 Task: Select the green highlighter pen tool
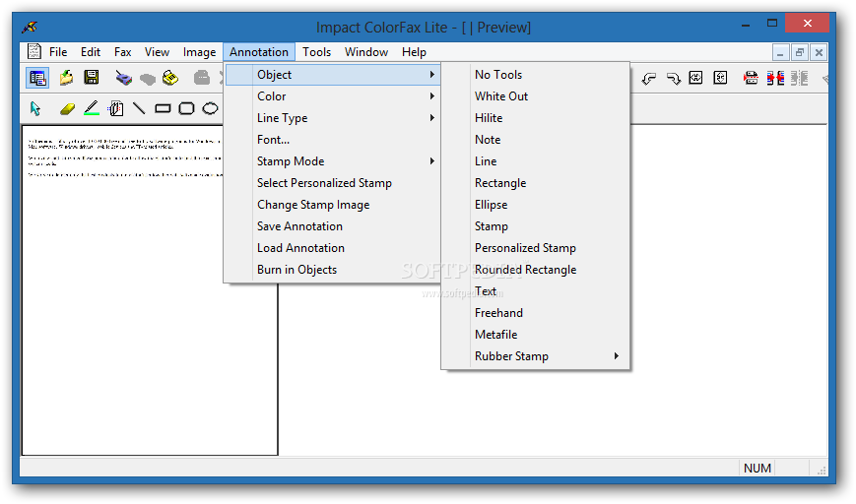coord(92,108)
